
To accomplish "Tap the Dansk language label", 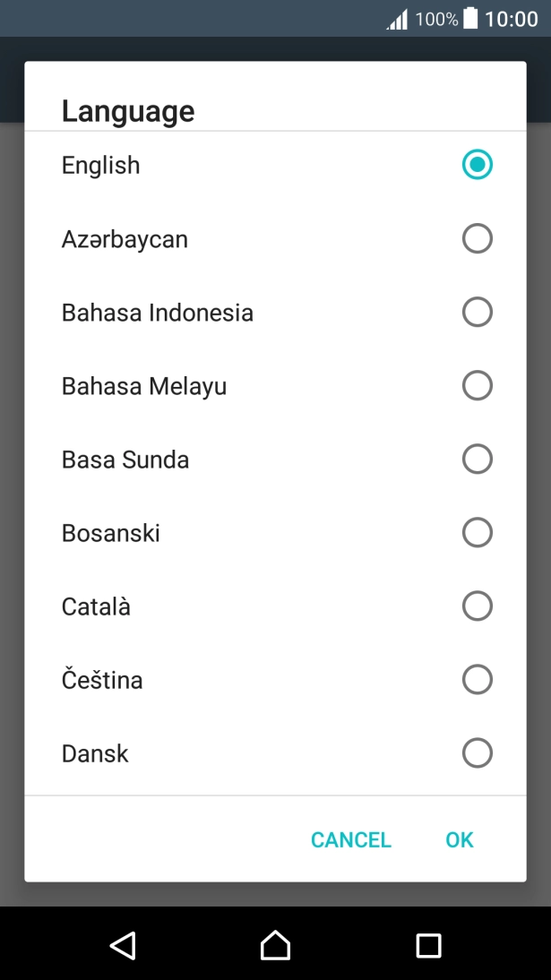I will 95,753.
